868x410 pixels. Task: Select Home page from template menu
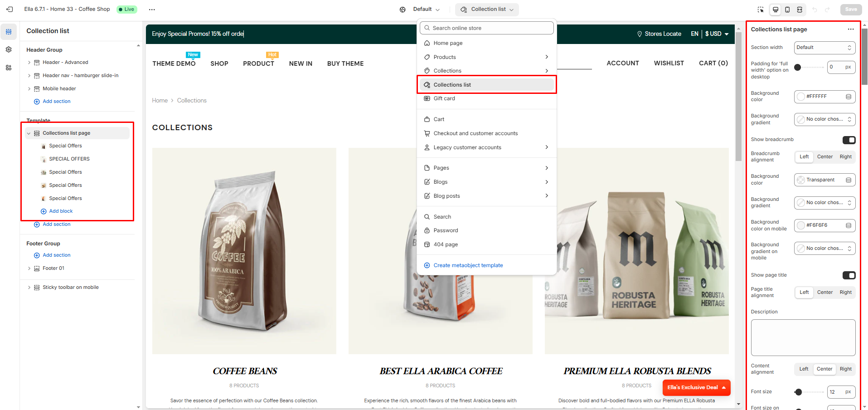click(x=448, y=43)
